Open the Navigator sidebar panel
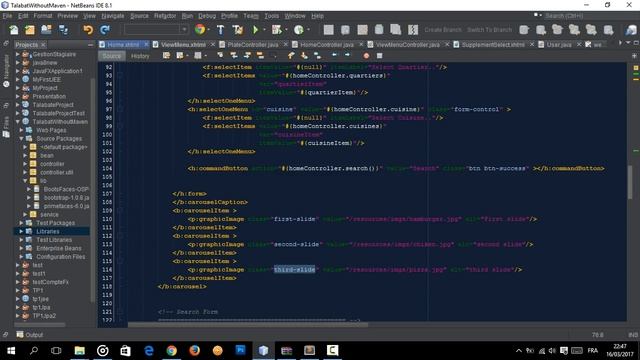640x360 pixels. [6, 71]
